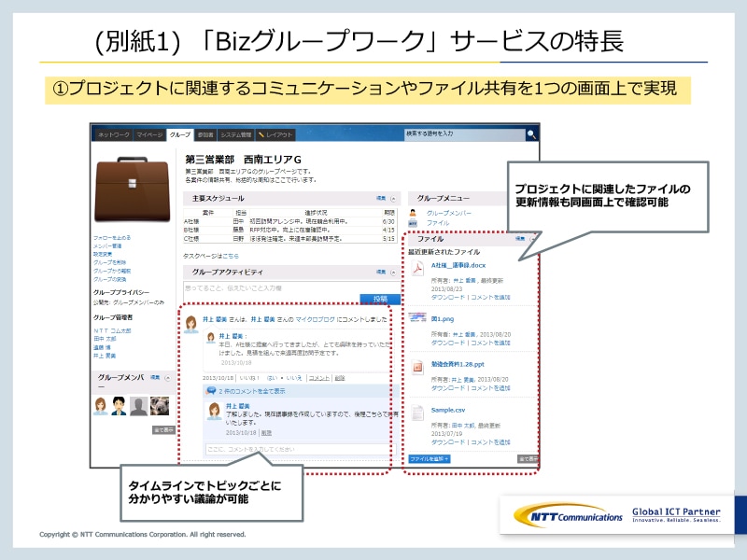Viewport: 747px width, 560px height.
Task: Click the female member avatar thumbnail
Action: pyautogui.click(x=101, y=406)
